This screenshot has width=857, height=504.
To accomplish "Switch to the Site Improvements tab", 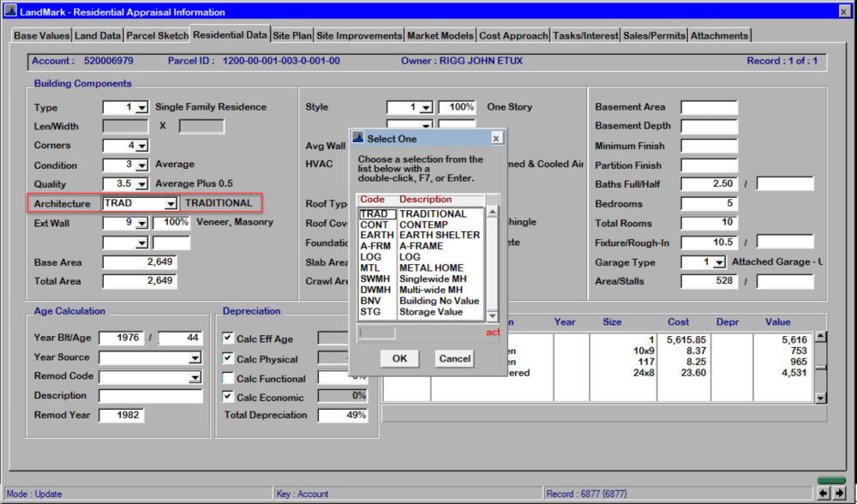I will tap(359, 35).
